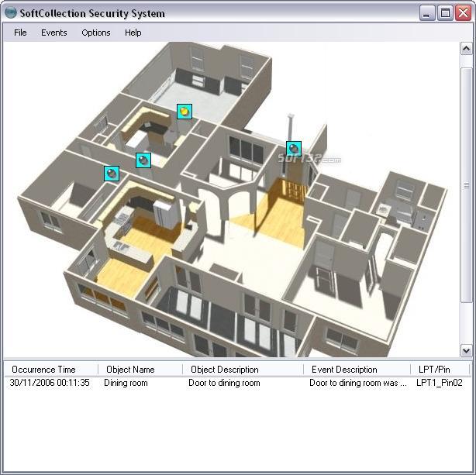The image size is (476, 475).
Task: Sort by Occurrence Time column header
Action: point(51,369)
